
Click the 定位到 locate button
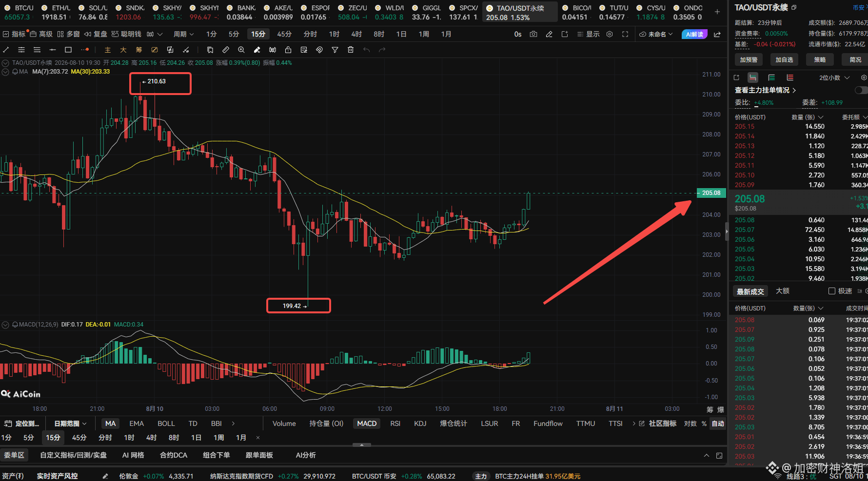pos(22,423)
